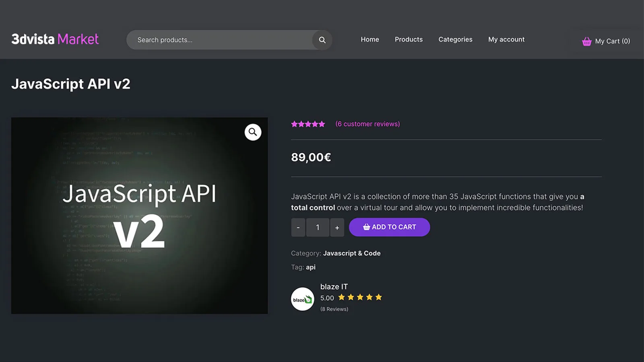Go to My account

pos(506,39)
